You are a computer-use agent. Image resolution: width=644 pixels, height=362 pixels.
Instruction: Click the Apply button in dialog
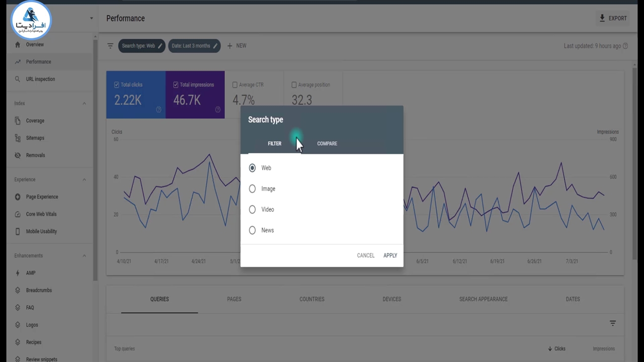click(390, 255)
